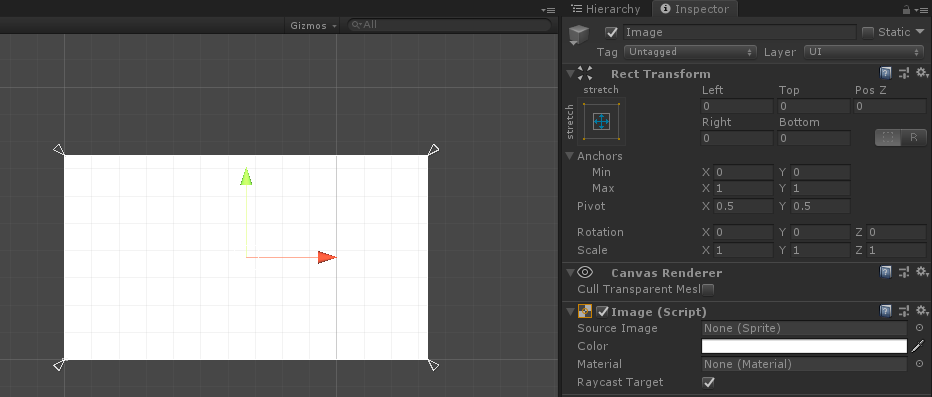Click the GameObject cube icon in Inspector
Viewport: 932px width, 397px height.
click(x=579, y=34)
